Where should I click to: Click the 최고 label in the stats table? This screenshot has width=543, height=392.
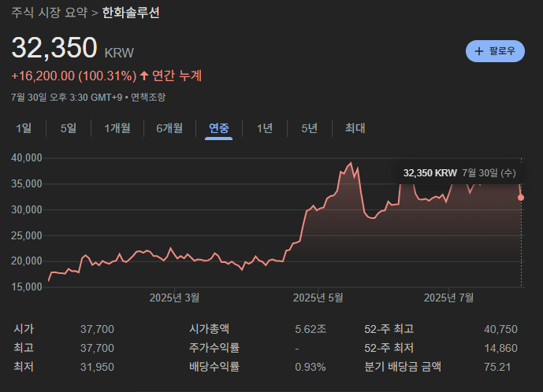pyautogui.click(x=24, y=348)
